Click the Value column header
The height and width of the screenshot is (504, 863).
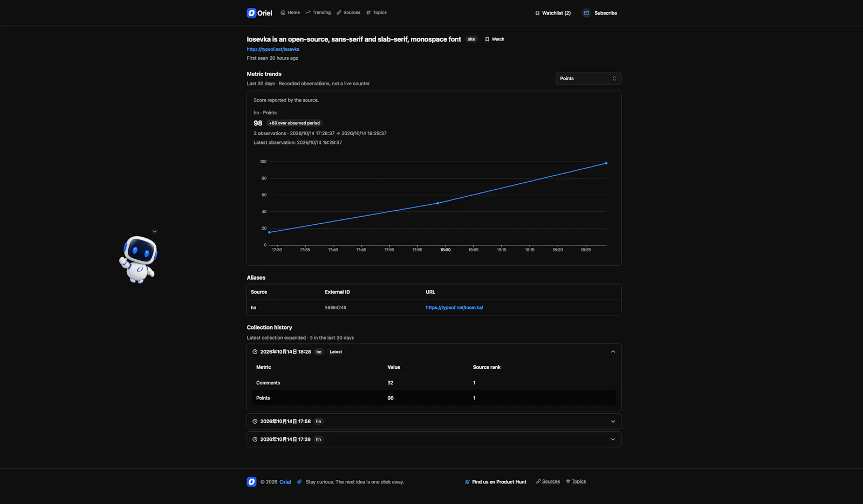(394, 367)
